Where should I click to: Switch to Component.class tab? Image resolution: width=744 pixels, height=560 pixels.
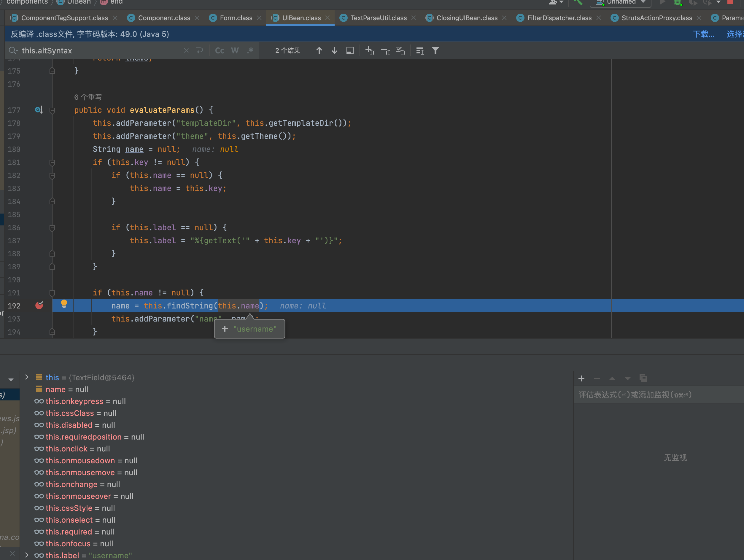tap(164, 18)
